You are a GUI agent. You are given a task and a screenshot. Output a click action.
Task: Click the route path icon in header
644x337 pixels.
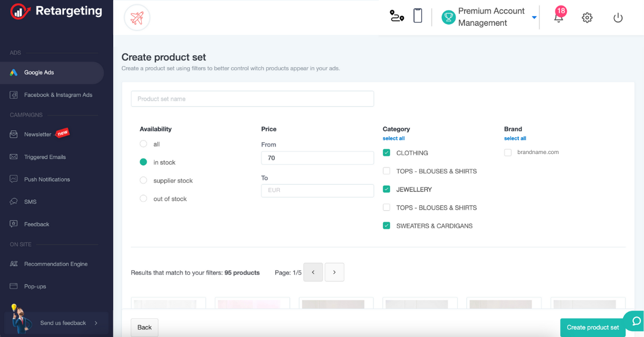pos(397,16)
